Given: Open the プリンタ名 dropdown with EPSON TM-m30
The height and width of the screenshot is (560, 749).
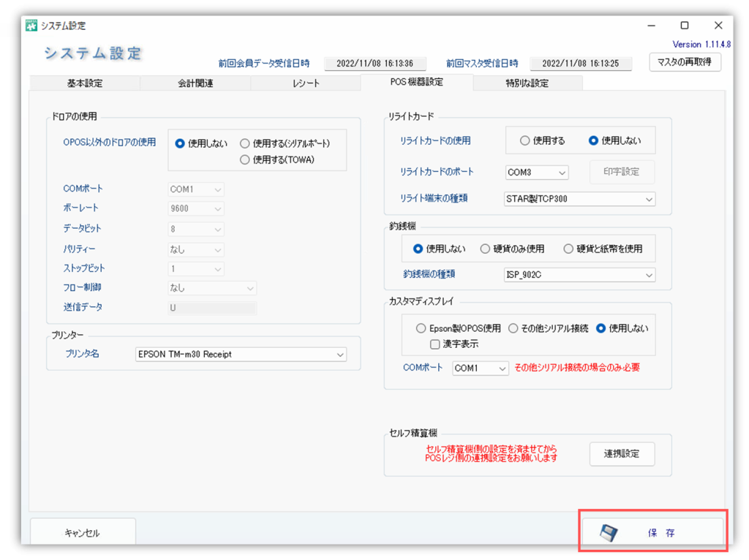Looking at the screenshot, I should point(241,355).
